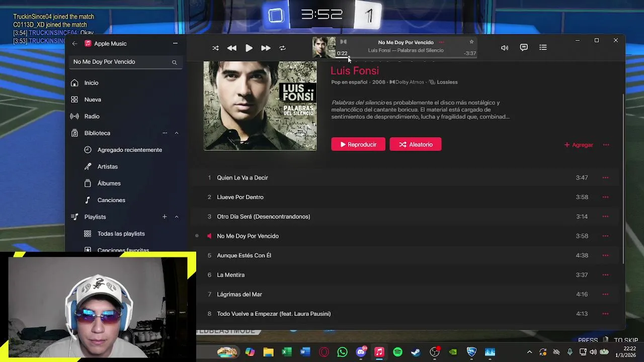Viewport: 644px width, 362px height.
Task: Show hidden system tray icons
Action: coord(529,352)
